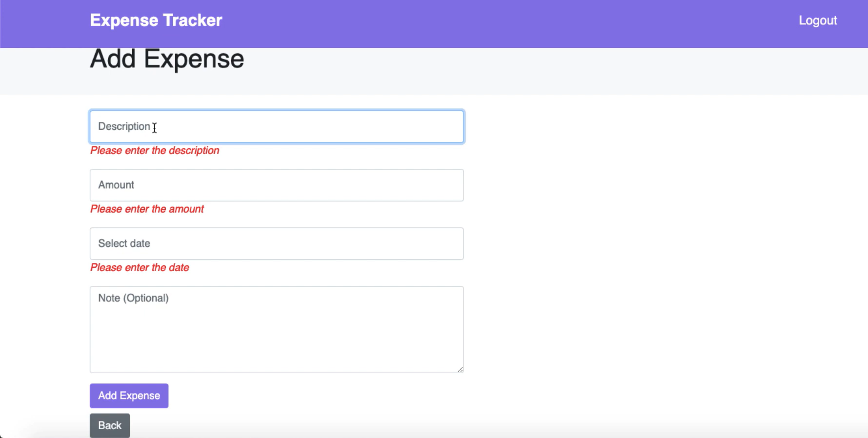Click the Back button
The width and height of the screenshot is (868, 438).
pyautogui.click(x=109, y=425)
